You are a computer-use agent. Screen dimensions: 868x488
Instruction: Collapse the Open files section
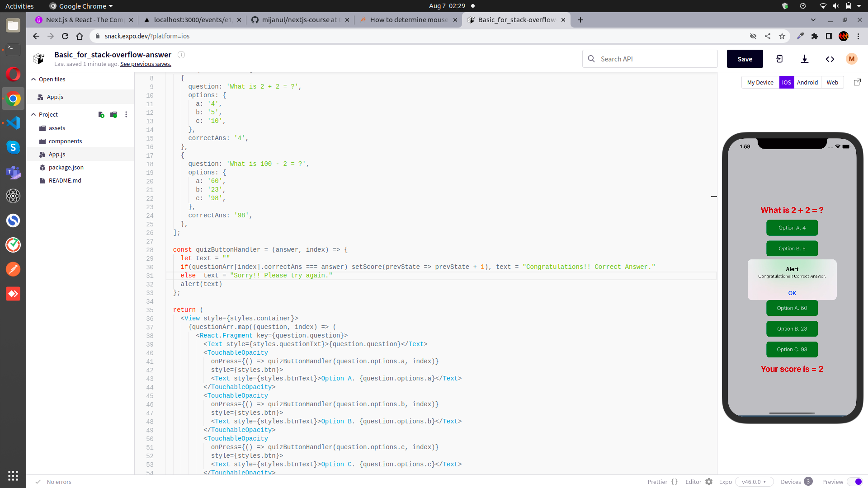(x=33, y=79)
